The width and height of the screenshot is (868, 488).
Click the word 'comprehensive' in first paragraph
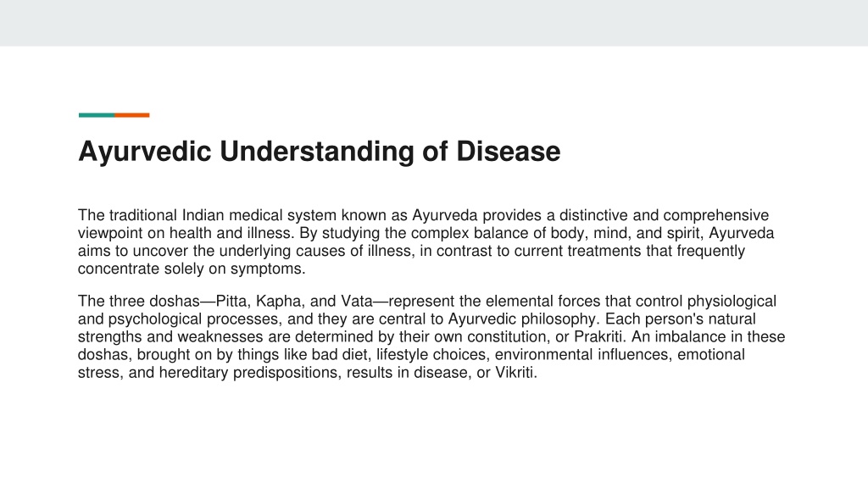pyautogui.click(x=715, y=216)
